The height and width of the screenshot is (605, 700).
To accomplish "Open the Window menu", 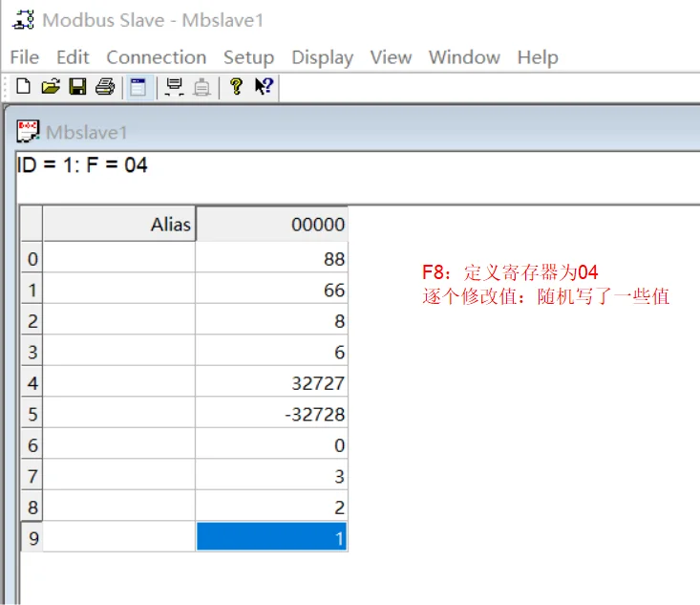I will coord(464,57).
